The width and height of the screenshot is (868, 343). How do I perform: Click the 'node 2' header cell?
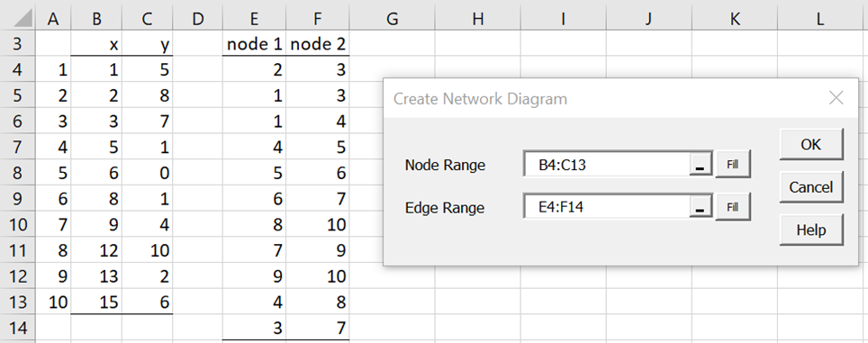[x=317, y=44]
